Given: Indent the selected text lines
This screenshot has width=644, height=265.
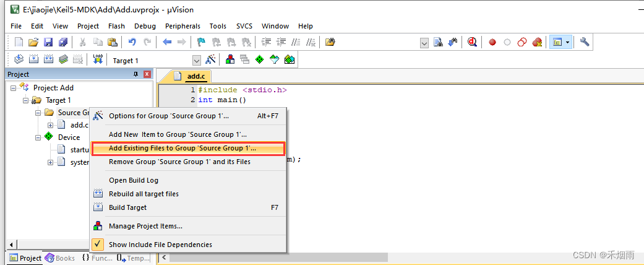Looking at the screenshot, I should [267, 42].
